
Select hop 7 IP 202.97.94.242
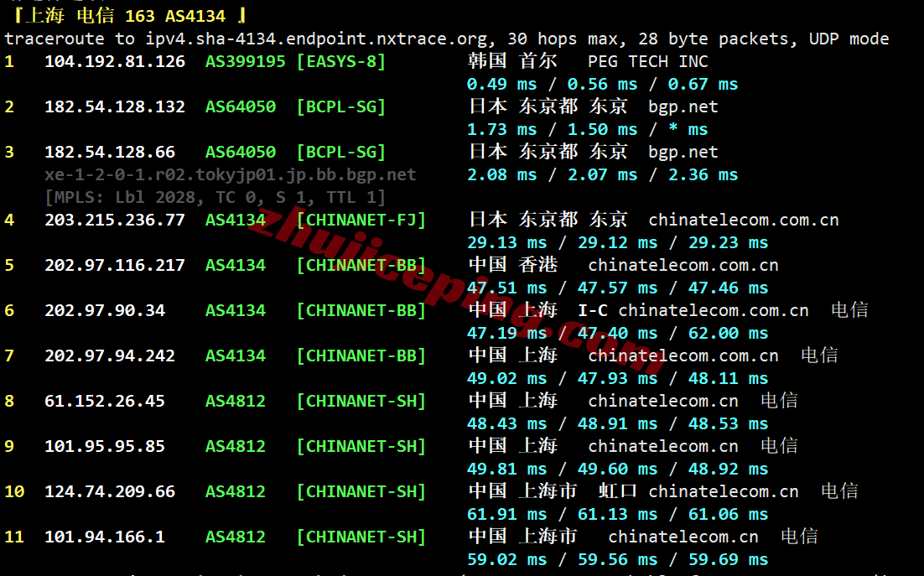(x=110, y=355)
